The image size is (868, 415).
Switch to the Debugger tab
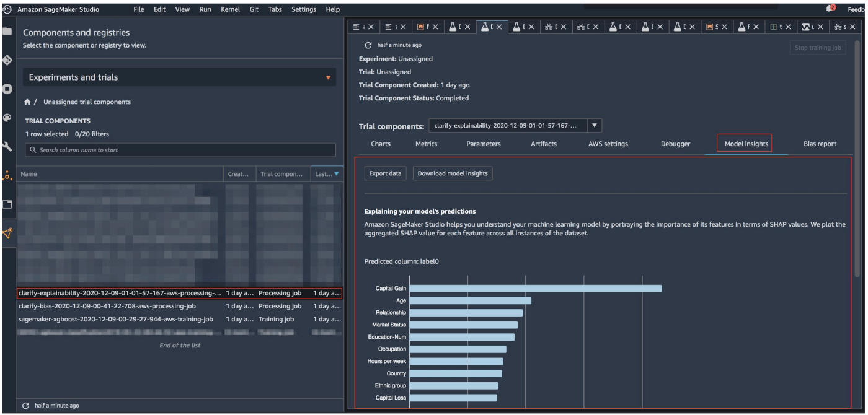tap(676, 144)
